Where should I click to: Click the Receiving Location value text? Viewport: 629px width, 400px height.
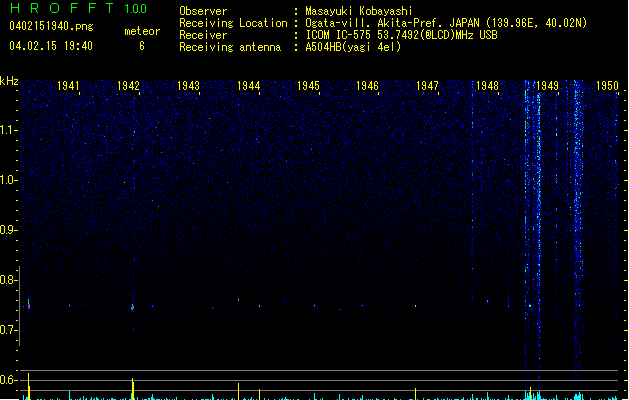446,23
